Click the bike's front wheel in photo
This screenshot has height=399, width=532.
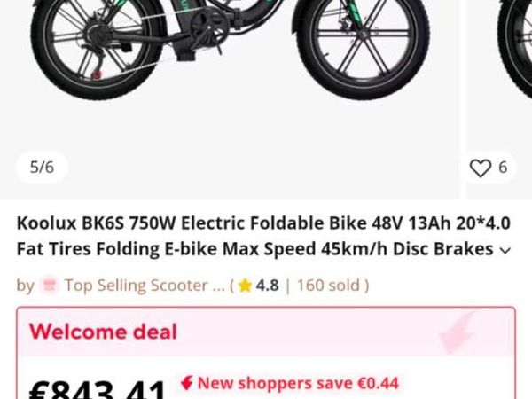pyautogui.click(x=363, y=46)
